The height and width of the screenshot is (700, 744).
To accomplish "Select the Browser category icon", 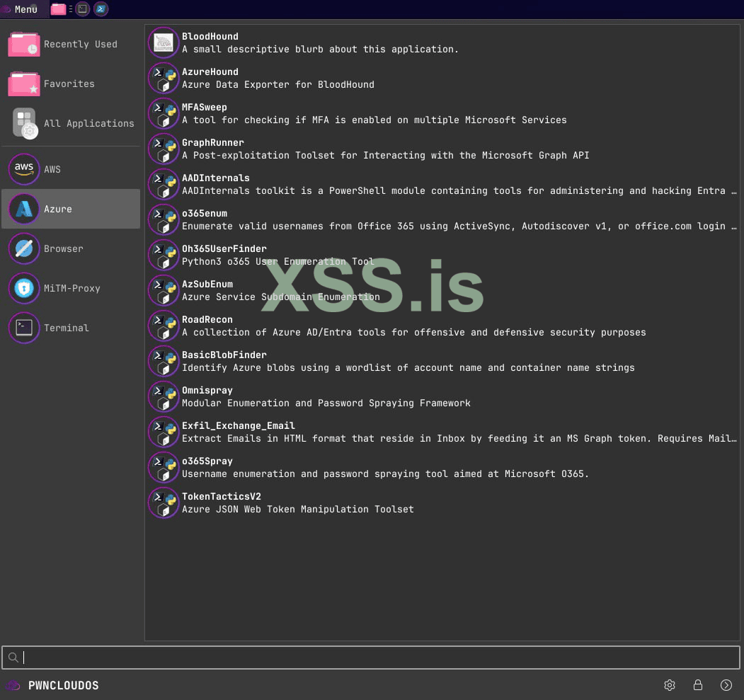I will tap(24, 248).
